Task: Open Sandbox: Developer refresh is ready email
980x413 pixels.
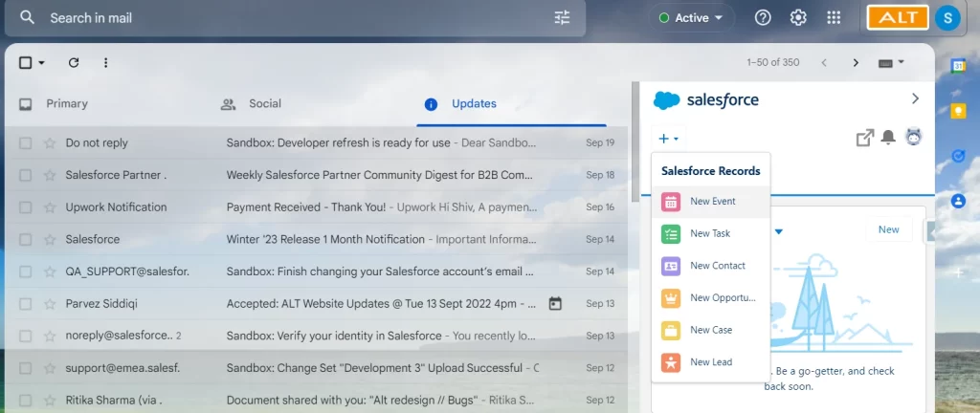Action: click(316, 142)
